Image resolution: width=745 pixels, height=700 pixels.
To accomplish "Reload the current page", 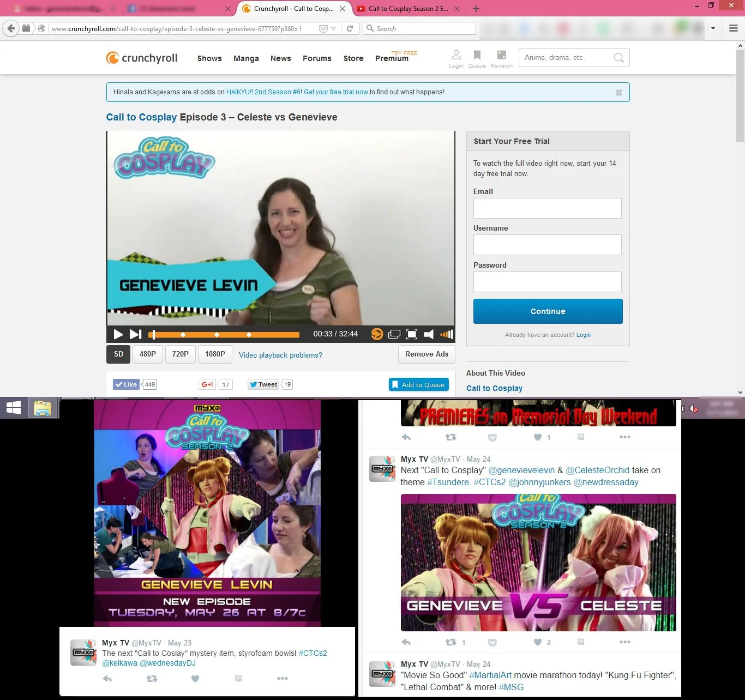I will (350, 28).
